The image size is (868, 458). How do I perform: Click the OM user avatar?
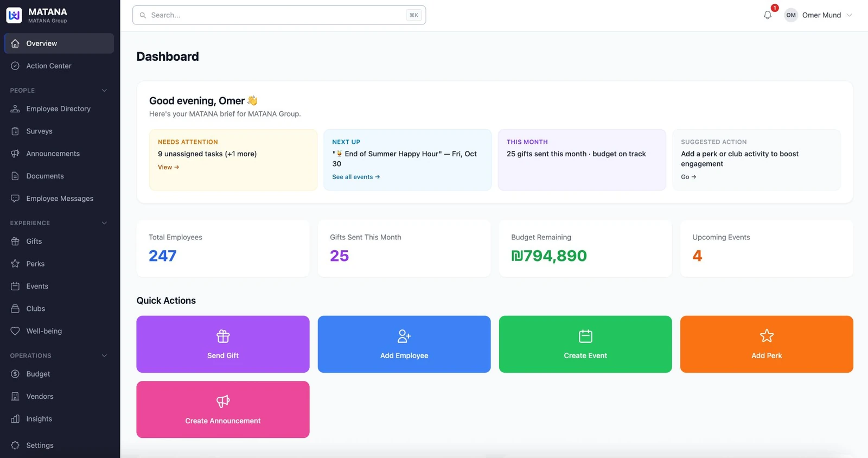(x=791, y=15)
